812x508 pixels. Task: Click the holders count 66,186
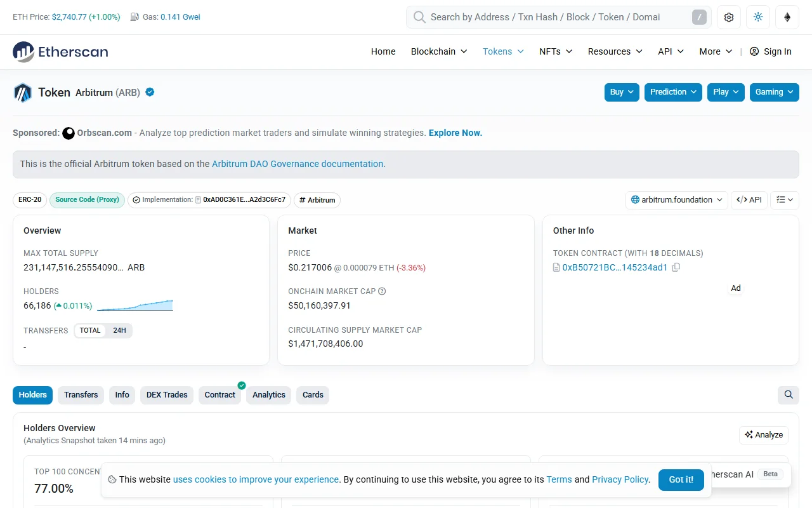(x=37, y=305)
